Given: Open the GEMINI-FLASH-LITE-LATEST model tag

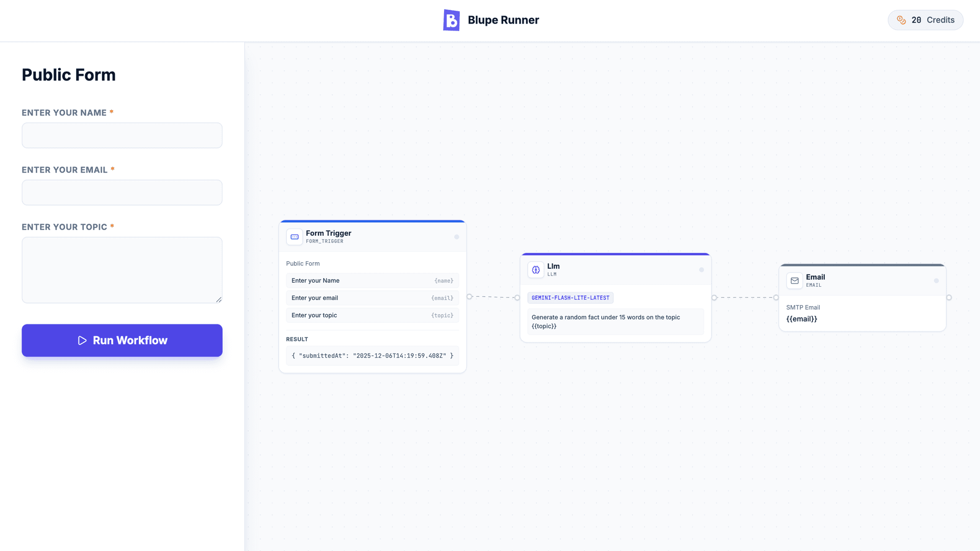Looking at the screenshot, I should (x=570, y=297).
